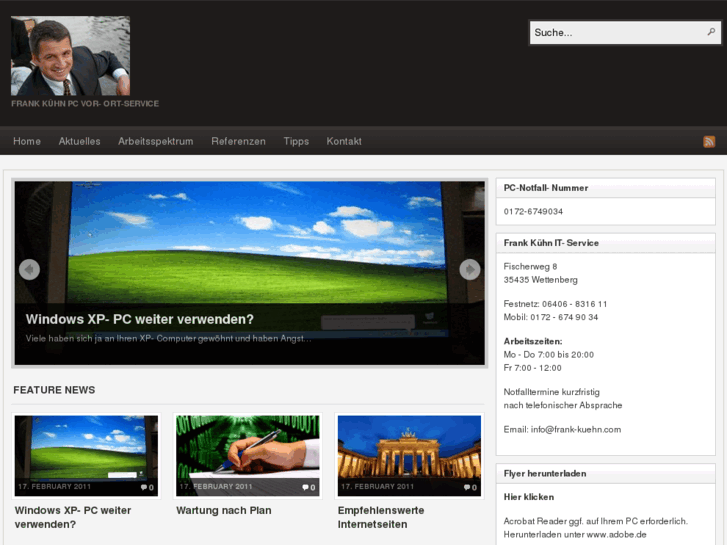Open article Empfehlenswerte Internetseiten
The width and height of the screenshot is (727, 545).
click(x=381, y=517)
